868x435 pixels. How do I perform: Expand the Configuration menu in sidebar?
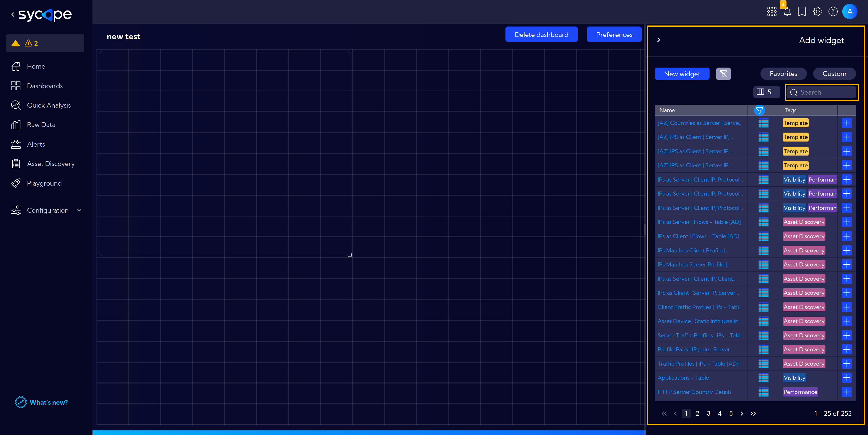point(47,210)
